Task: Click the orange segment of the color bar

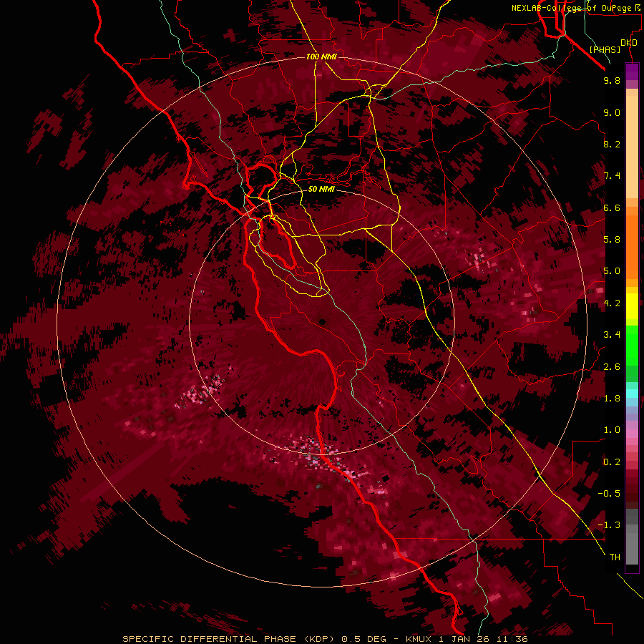Action: pos(632,243)
